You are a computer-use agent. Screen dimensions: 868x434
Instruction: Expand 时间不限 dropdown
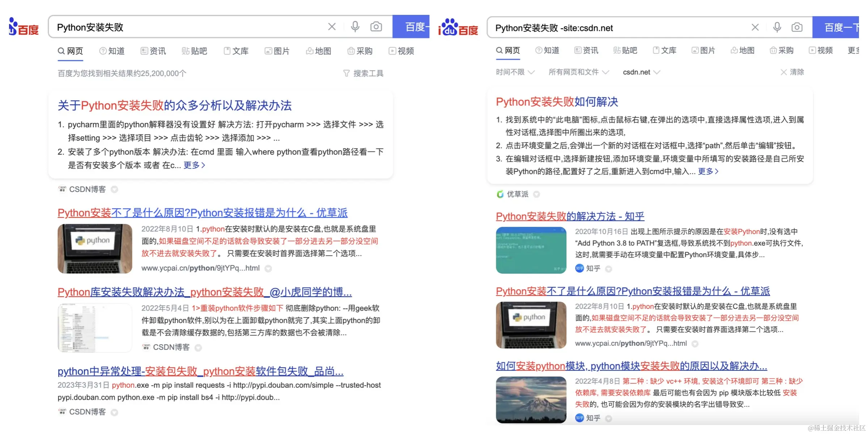click(x=515, y=72)
